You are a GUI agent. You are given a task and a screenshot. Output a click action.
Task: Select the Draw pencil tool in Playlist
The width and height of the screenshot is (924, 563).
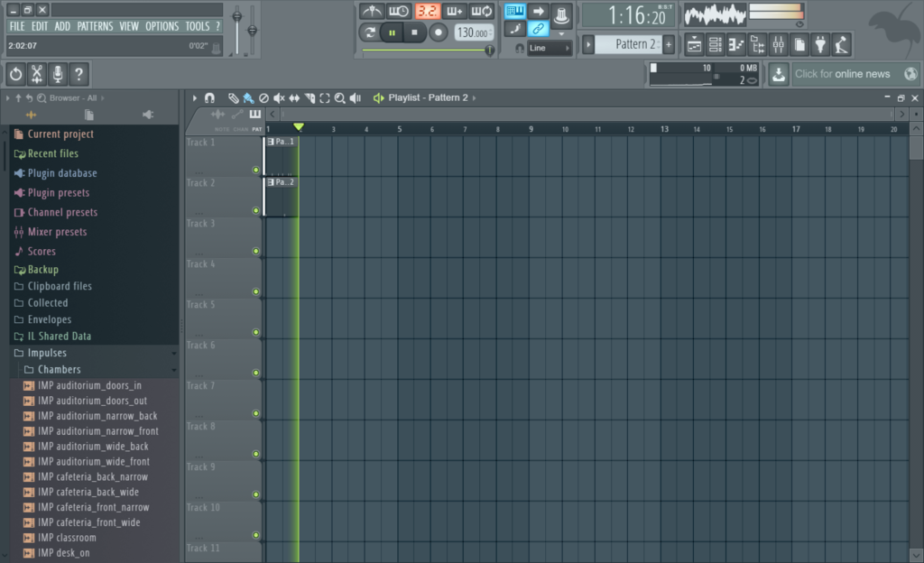pyautogui.click(x=234, y=98)
